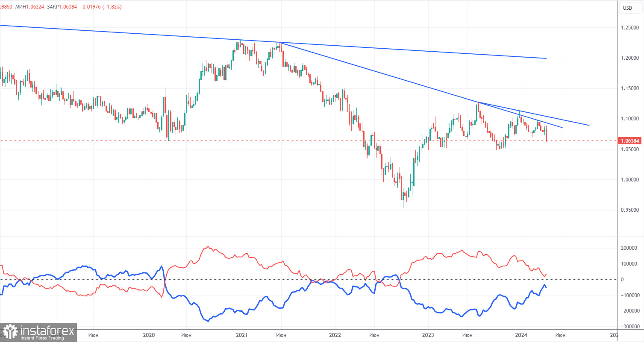Open the USD currency selector
The image size is (644, 342).
(631, 8)
